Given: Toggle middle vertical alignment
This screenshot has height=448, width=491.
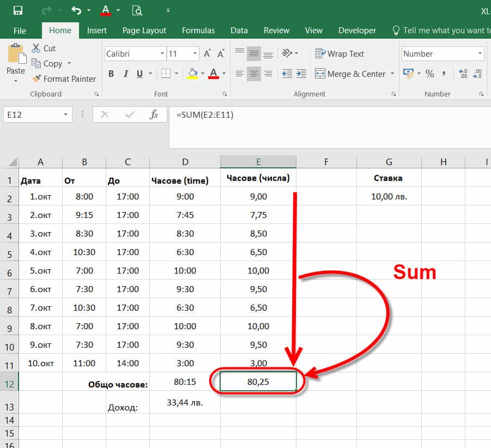Looking at the screenshot, I should coord(253,53).
